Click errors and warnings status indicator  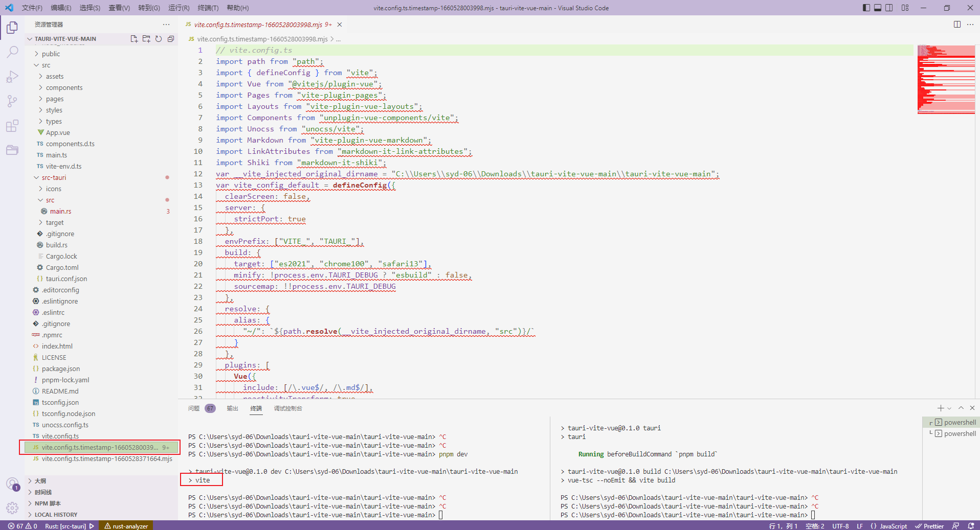[23, 526]
